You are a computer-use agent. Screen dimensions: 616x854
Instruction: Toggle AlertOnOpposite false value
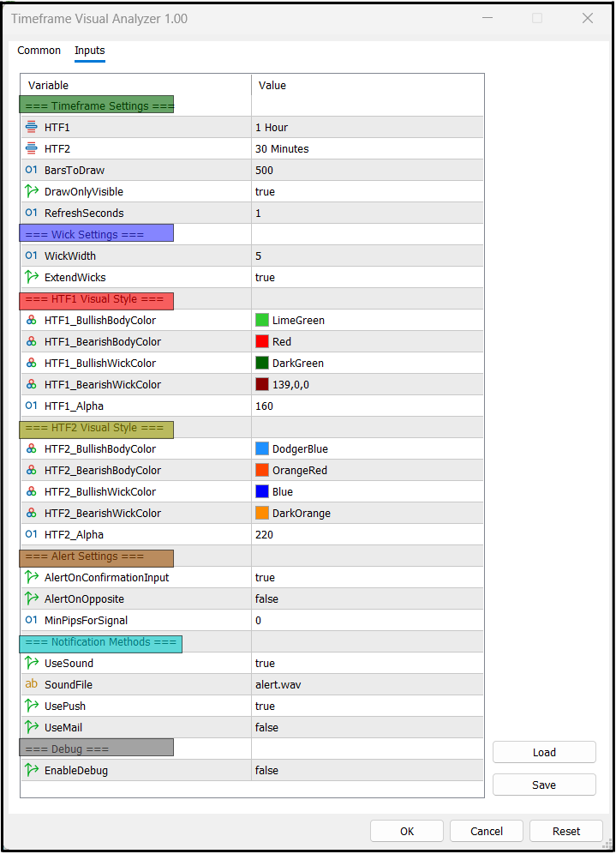(367, 598)
